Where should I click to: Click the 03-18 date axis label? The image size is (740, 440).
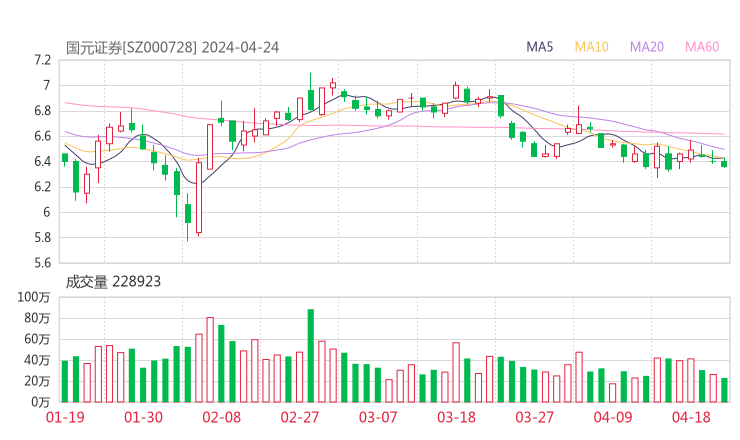[x=456, y=417]
